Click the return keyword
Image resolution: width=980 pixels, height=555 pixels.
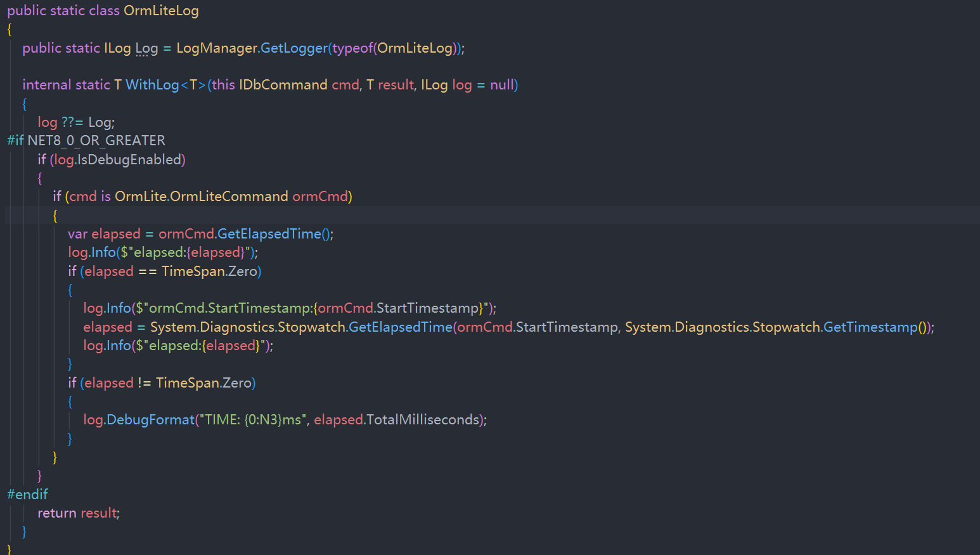(57, 513)
